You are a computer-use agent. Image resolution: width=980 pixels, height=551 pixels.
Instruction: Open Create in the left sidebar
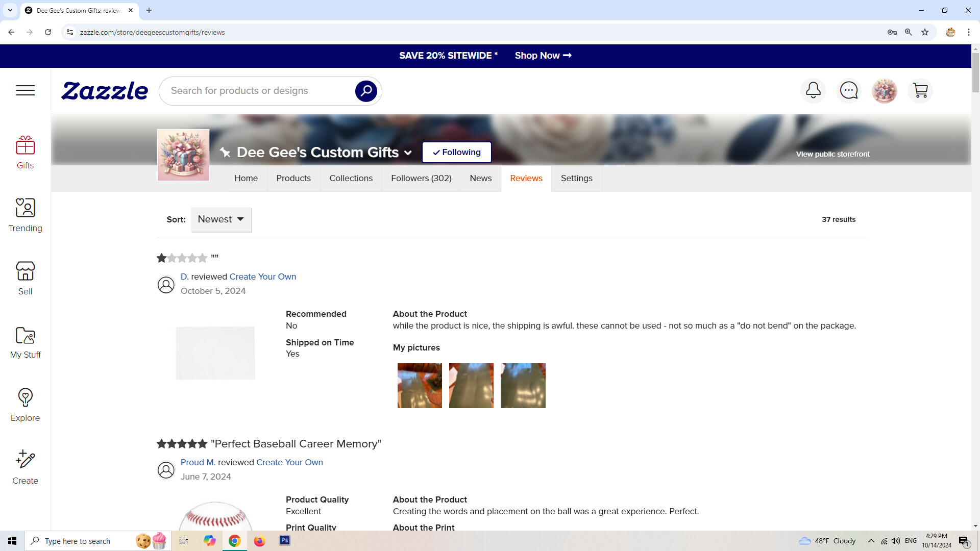pos(25,468)
